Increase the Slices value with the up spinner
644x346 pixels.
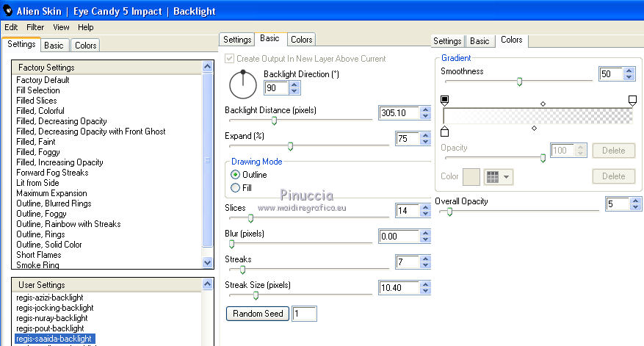tap(425, 207)
